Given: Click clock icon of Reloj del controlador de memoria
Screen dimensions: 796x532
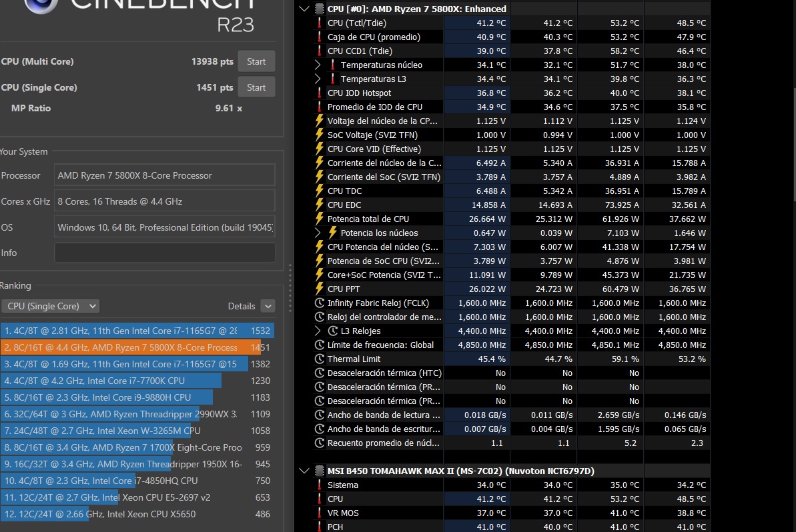Looking at the screenshot, I should pos(320,317).
